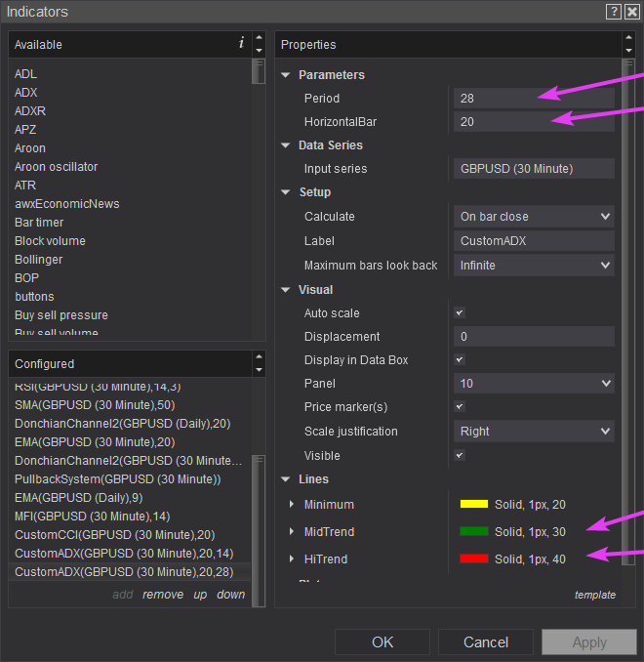The image size is (644, 662).
Task: Toggle the Visible checkbox
Action: (x=460, y=456)
